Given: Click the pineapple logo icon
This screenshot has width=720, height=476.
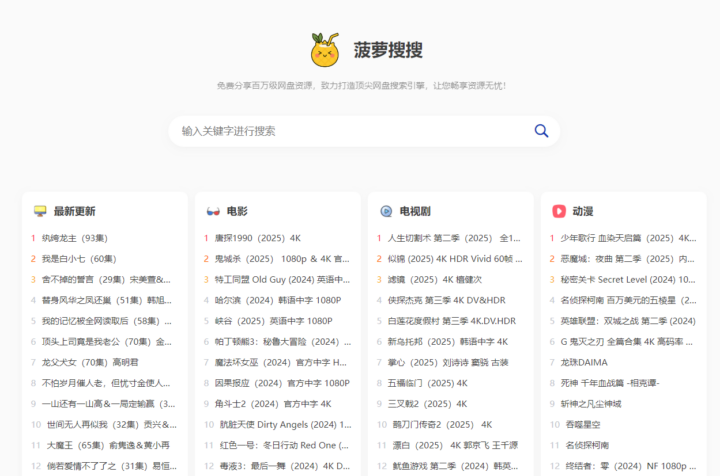Looking at the screenshot, I should (x=325, y=50).
